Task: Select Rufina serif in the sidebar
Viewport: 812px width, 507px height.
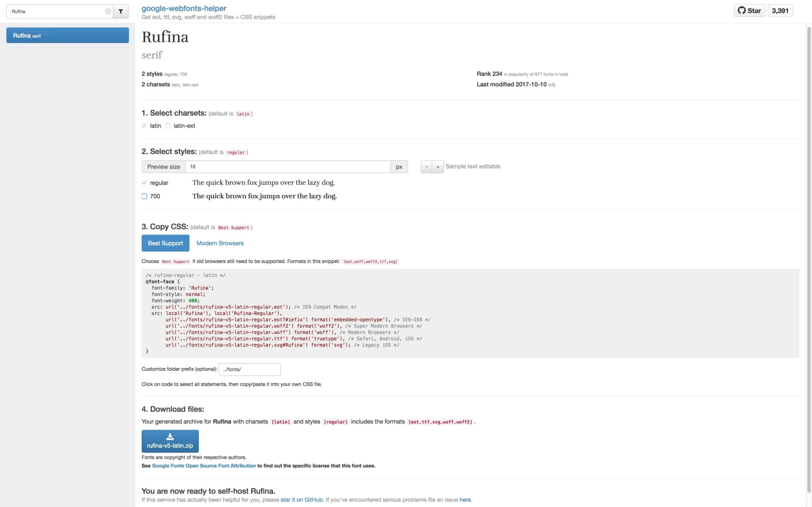Action: (x=68, y=35)
